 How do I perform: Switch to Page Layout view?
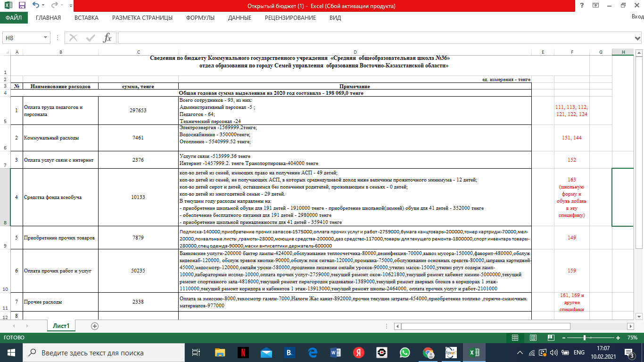[x=532, y=338]
